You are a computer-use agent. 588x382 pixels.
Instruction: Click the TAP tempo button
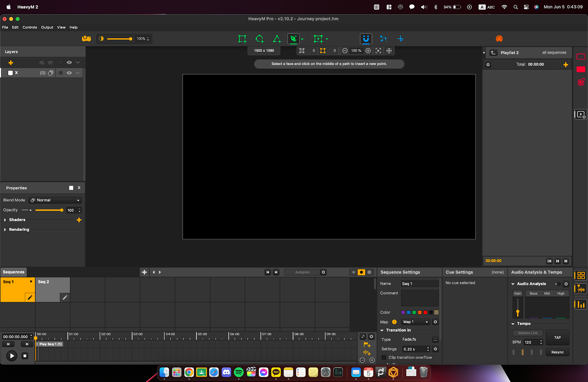click(557, 338)
